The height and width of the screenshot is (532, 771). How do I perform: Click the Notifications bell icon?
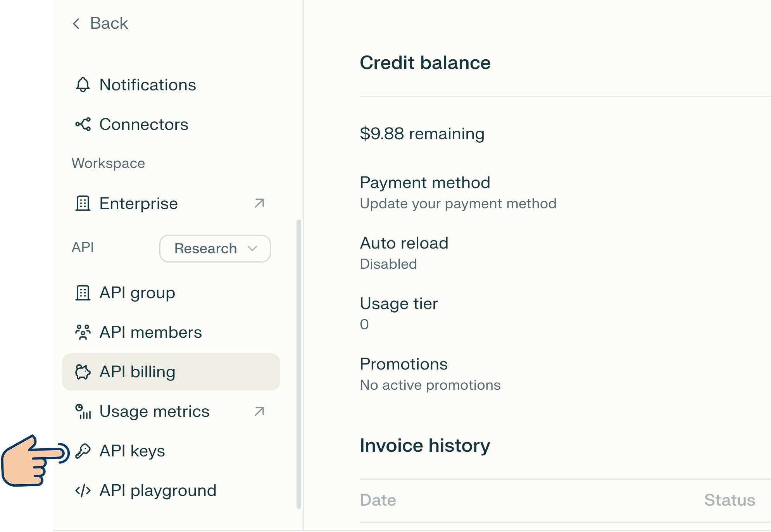coord(83,85)
